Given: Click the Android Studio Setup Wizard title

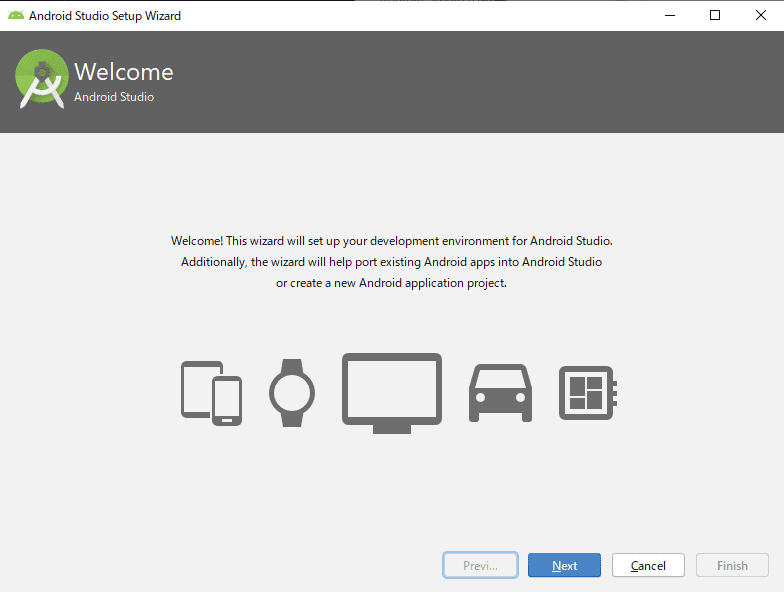Looking at the screenshot, I should [105, 16].
